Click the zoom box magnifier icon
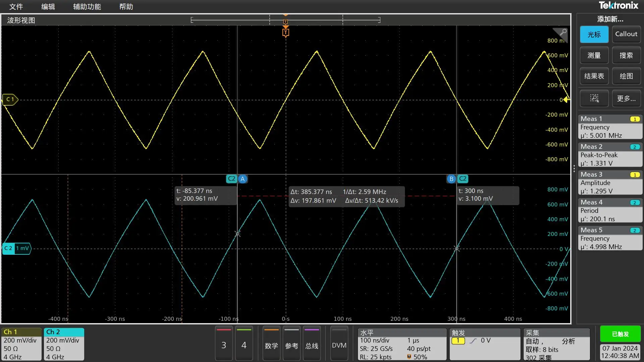Image resolution: width=644 pixels, height=362 pixels. [594, 98]
